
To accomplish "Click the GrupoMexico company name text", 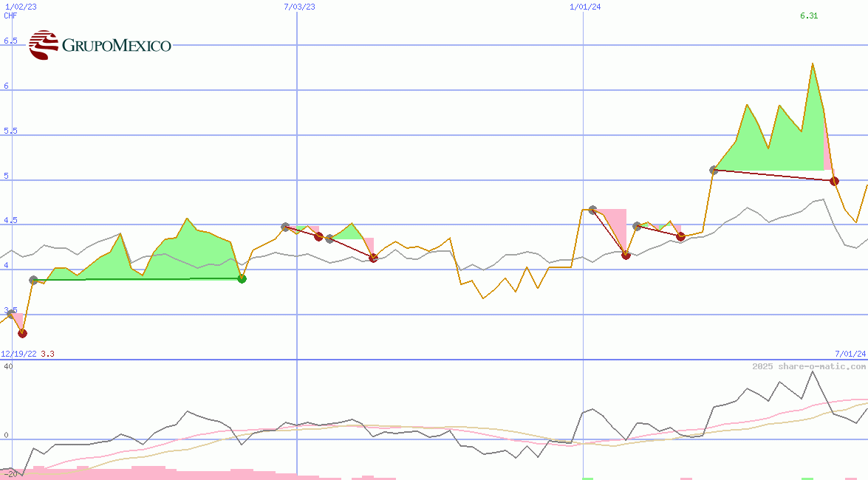I will (116, 46).
